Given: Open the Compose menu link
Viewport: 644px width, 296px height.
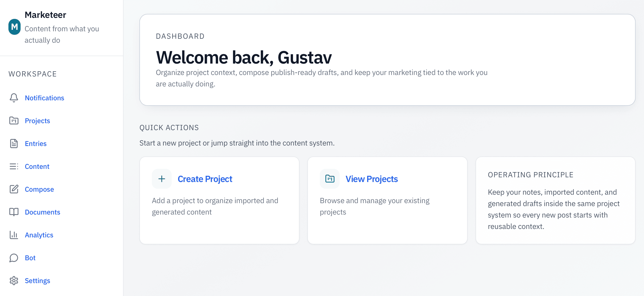Looking at the screenshot, I should pos(39,189).
